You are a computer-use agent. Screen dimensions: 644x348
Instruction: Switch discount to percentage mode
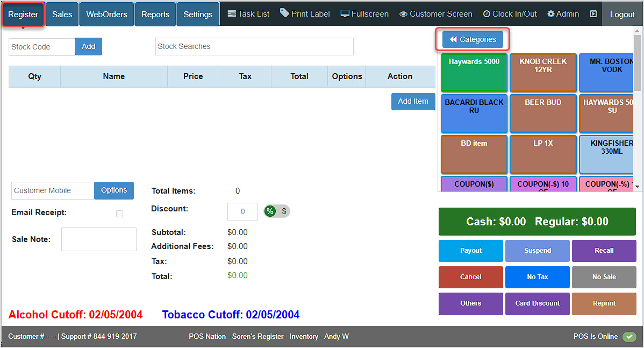(269, 211)
